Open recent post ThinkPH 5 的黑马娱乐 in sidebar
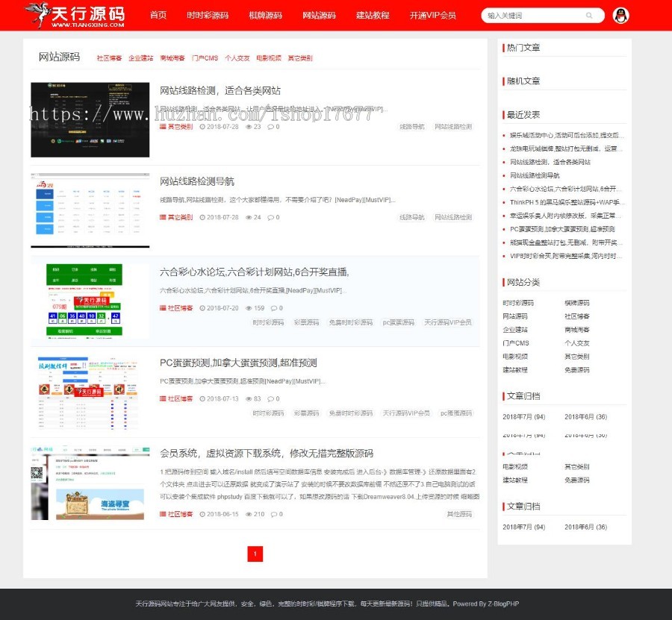This screenshot has height=620, width=672. (x=567, y=202)
